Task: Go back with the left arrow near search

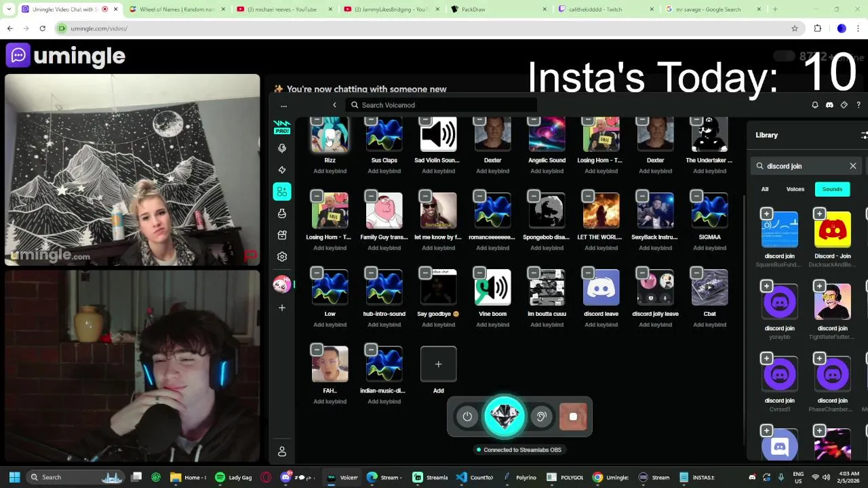Action: point(334,105)
